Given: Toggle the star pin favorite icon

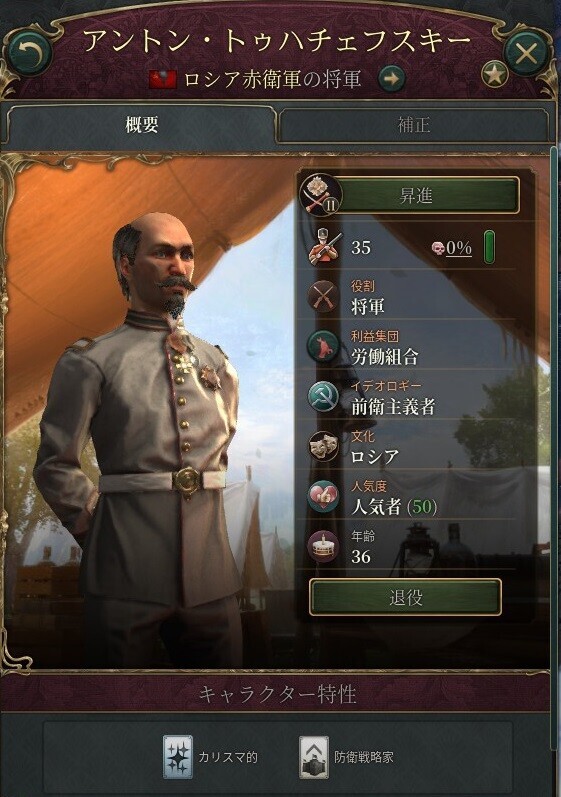Looking at the screenshot, I should (x=494, y=75).
